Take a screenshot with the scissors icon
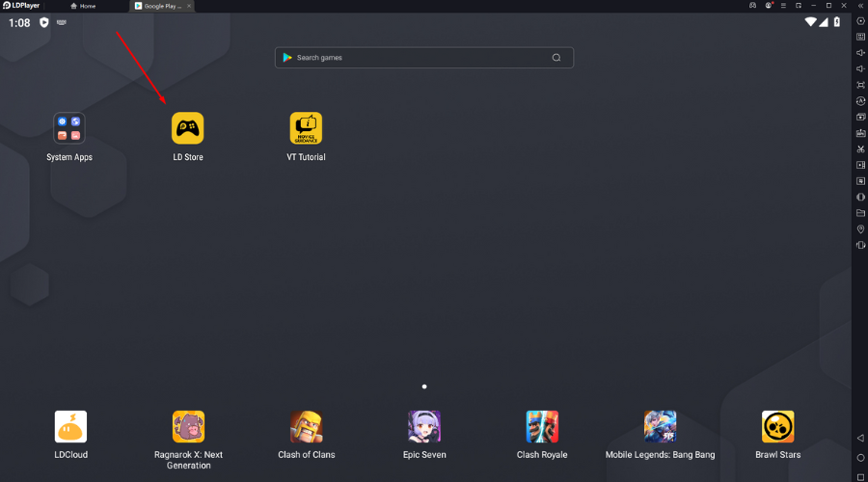This screenshot has height=482, width=868. click(x=861, y=149)
